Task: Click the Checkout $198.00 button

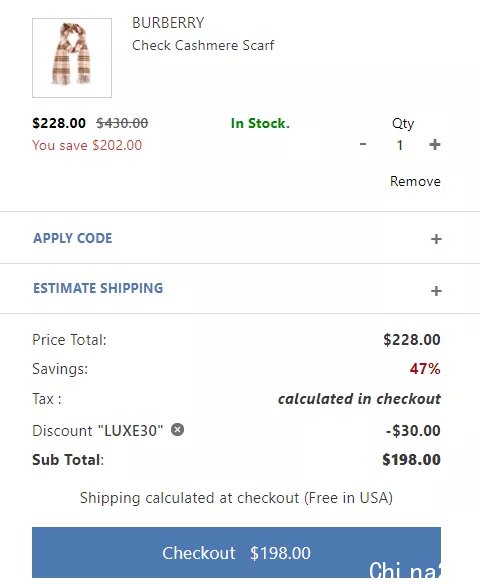Action: pos(236,552)
